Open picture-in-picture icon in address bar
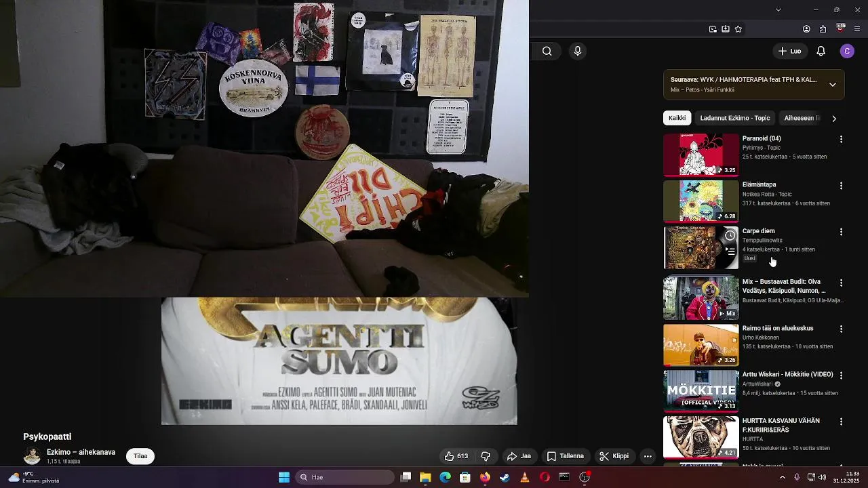The width and height of the screenshot is (868, 488). point(713,29)
